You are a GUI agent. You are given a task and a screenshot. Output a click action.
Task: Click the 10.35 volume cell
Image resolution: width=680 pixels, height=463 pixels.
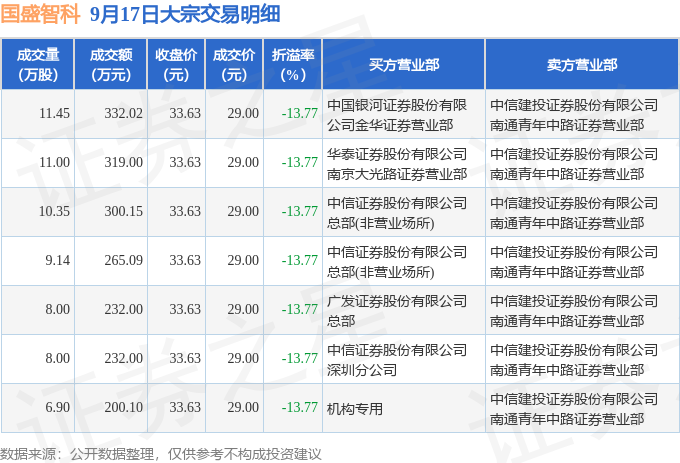pos(54,211)
